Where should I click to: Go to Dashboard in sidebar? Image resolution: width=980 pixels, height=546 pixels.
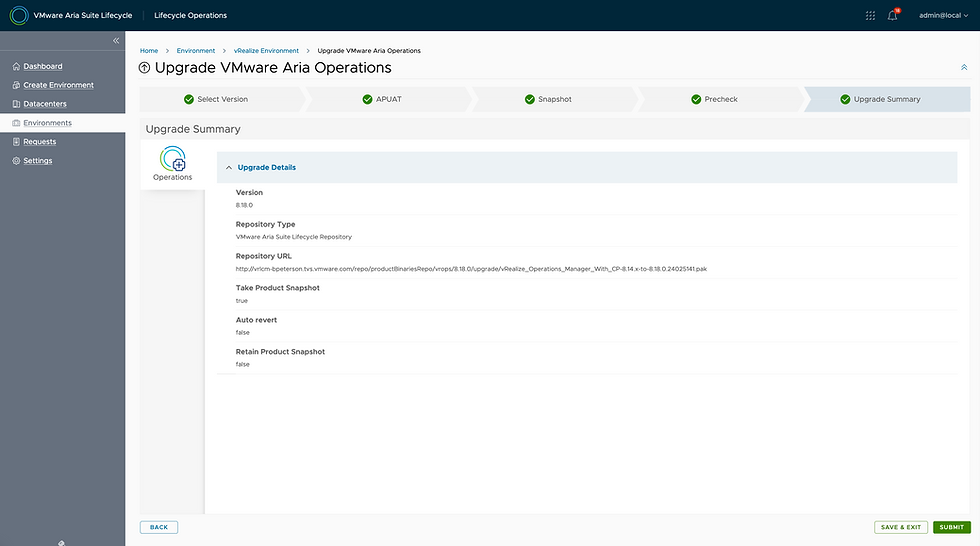coord(42,66)
